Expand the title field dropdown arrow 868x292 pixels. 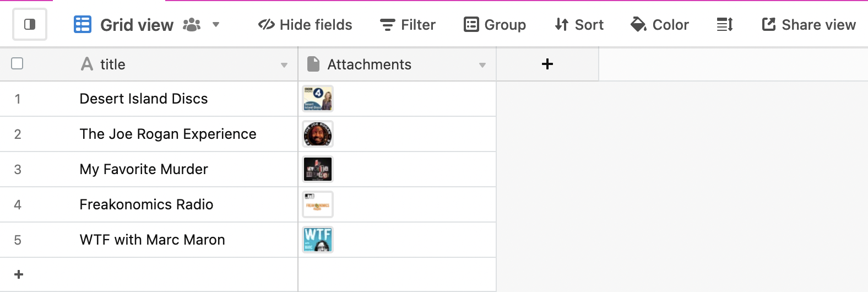(284, 65)
